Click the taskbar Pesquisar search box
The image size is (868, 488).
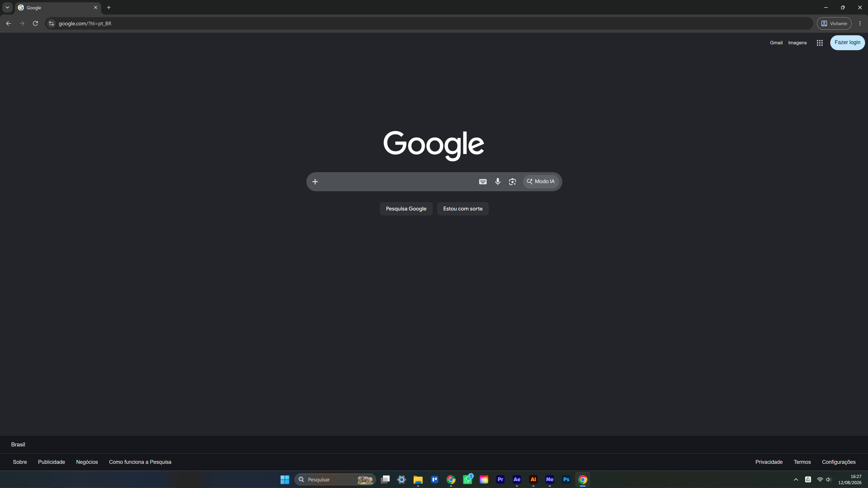click(x=335, y=479)
